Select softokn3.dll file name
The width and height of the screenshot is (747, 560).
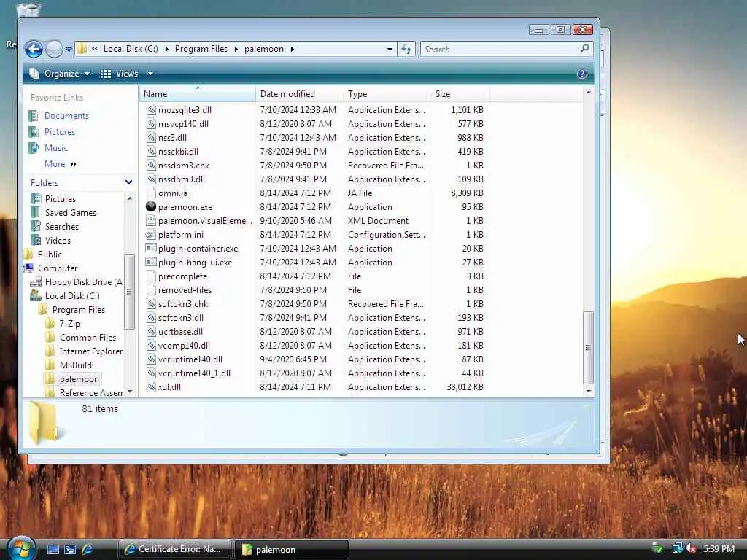point(181,318)
